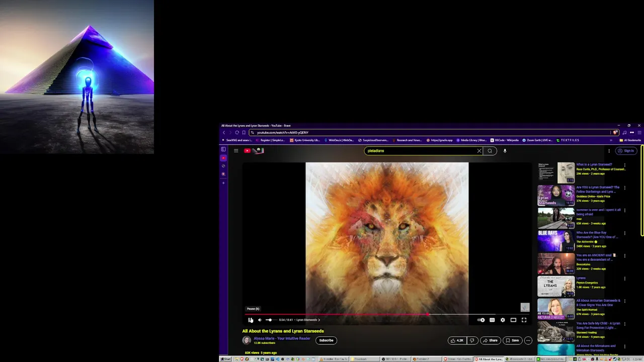Open options for Lyrans Peyton Energetics video

click(x=625, y=279)
